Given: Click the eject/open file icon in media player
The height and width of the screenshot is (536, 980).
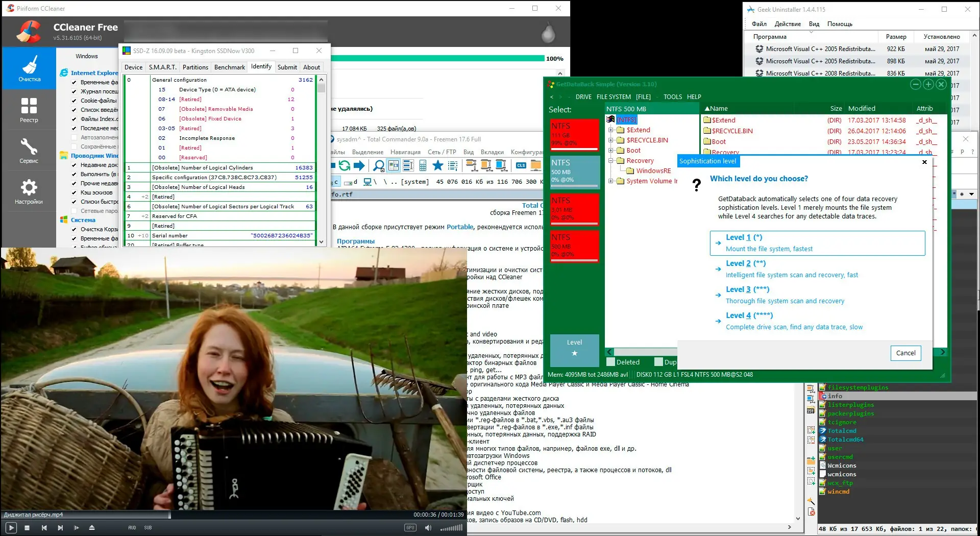Looking at the screenshot, I should click(x=92, y=528).
